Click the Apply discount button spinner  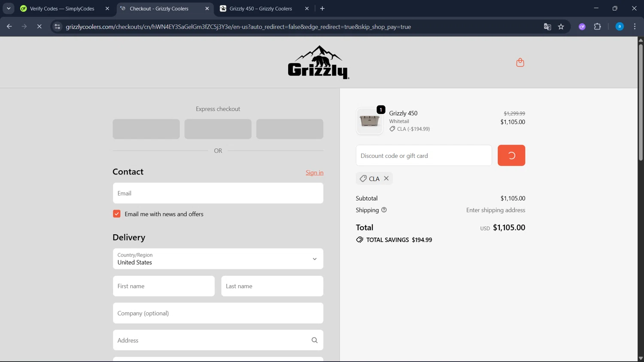511,155
